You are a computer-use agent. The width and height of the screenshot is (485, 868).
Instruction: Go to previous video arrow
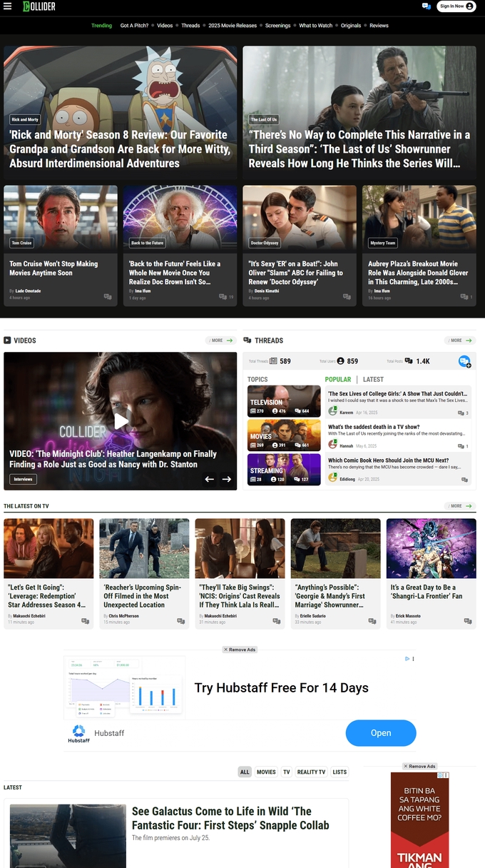coord(210,479)
